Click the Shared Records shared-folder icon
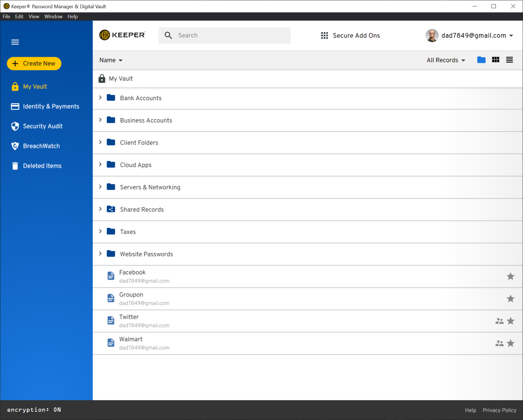523x420 pixels. pyautogui.click(x=111, y=209)
